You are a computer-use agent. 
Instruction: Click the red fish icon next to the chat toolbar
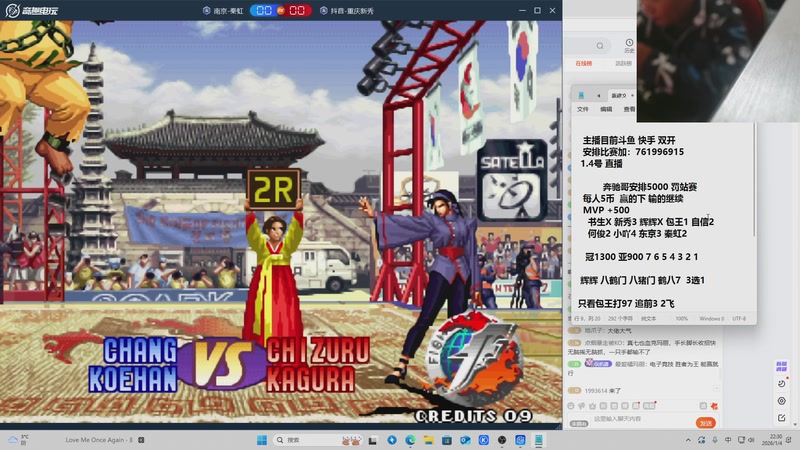point(714,406)
